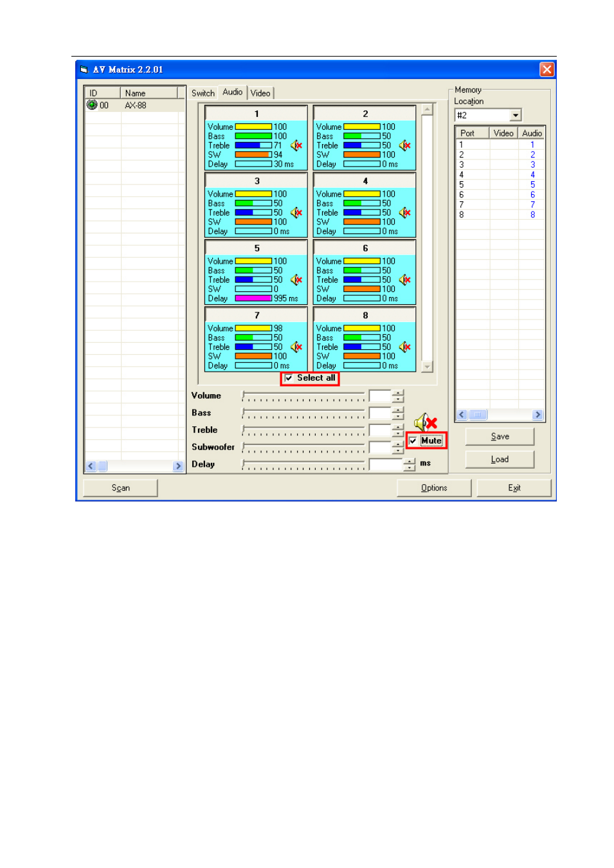Click the Delay value spinner
614x868 pixels.
410,464
